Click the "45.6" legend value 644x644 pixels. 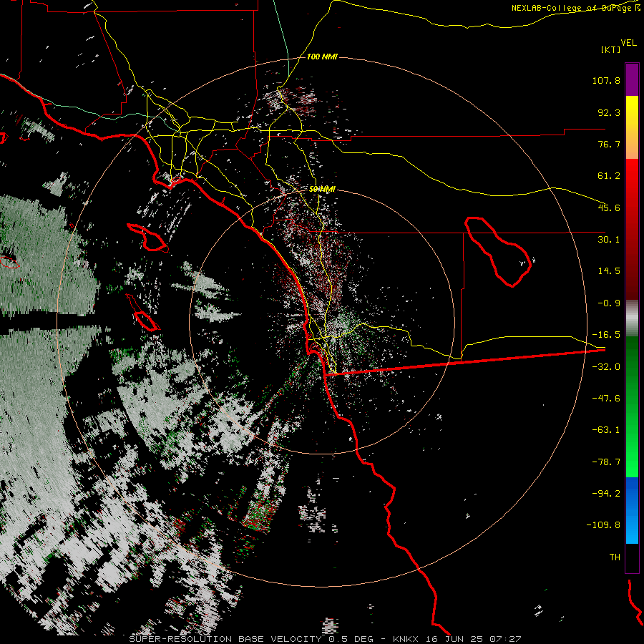pyautogui.click(x=609, y=208)
